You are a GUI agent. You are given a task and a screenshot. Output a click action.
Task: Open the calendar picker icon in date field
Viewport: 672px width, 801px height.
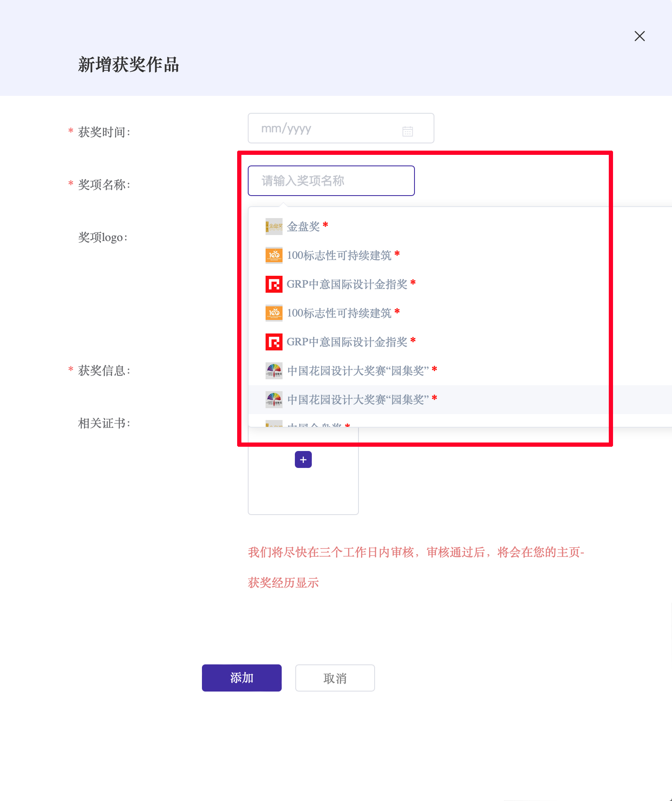407,131
